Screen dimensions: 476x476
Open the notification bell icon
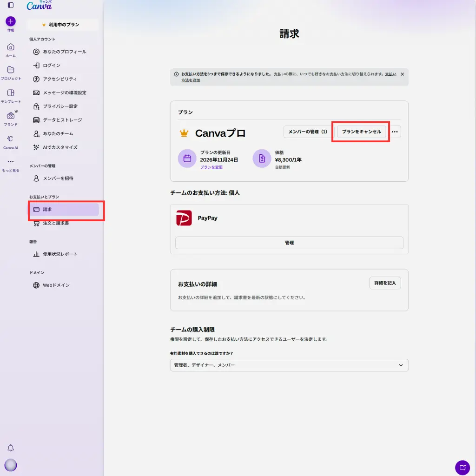point(11,448)
